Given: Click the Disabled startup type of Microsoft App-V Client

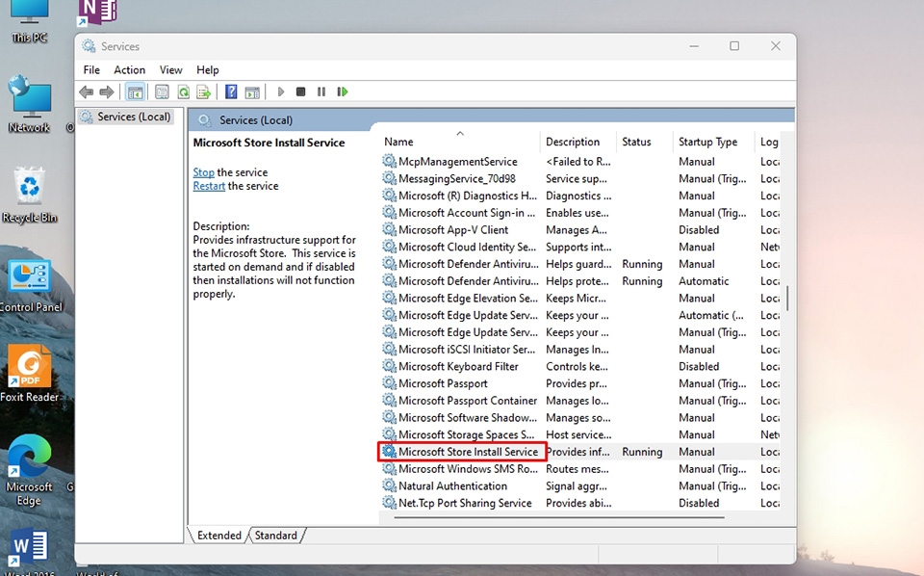Looking at the screenshot, I should click(x=699, y=229).
